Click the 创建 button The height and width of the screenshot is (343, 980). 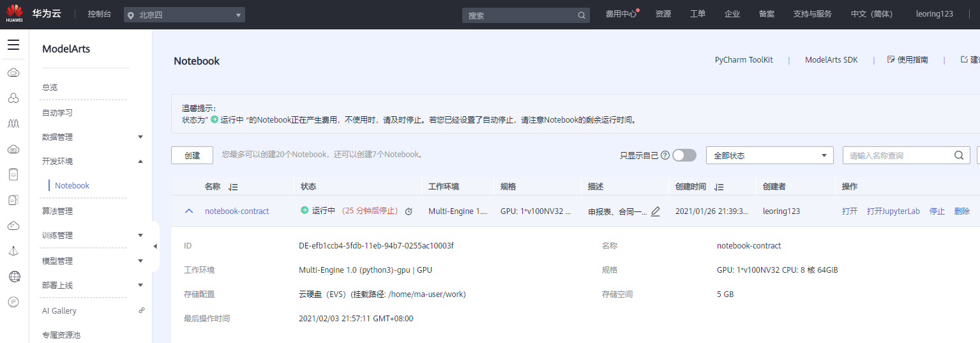192,155
